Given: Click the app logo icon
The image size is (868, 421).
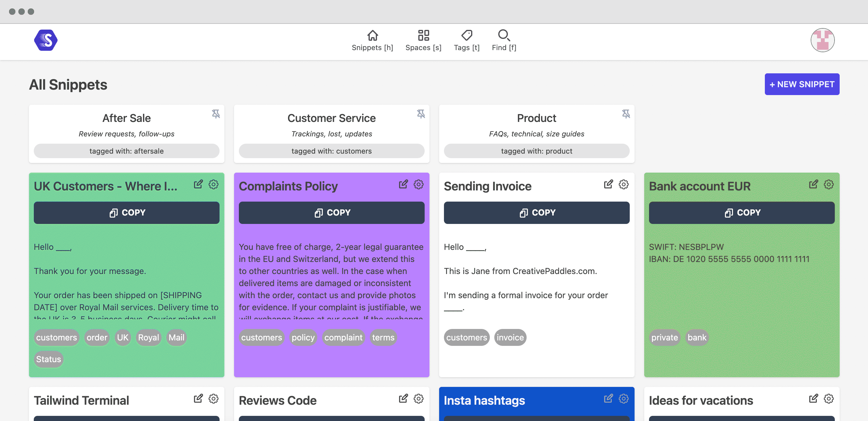Looking at the screenshot, I should tap(46, 40).
